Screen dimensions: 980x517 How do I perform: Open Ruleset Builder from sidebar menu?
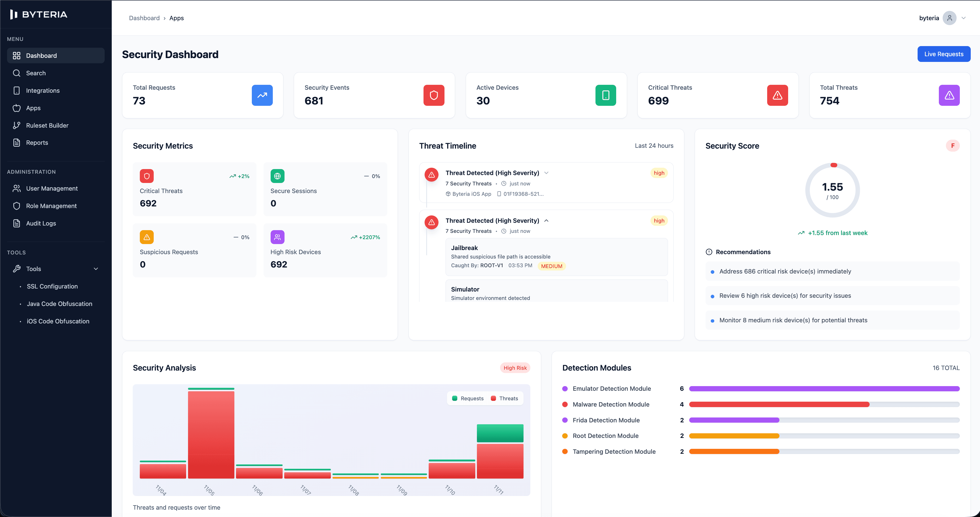coord(47,125)
